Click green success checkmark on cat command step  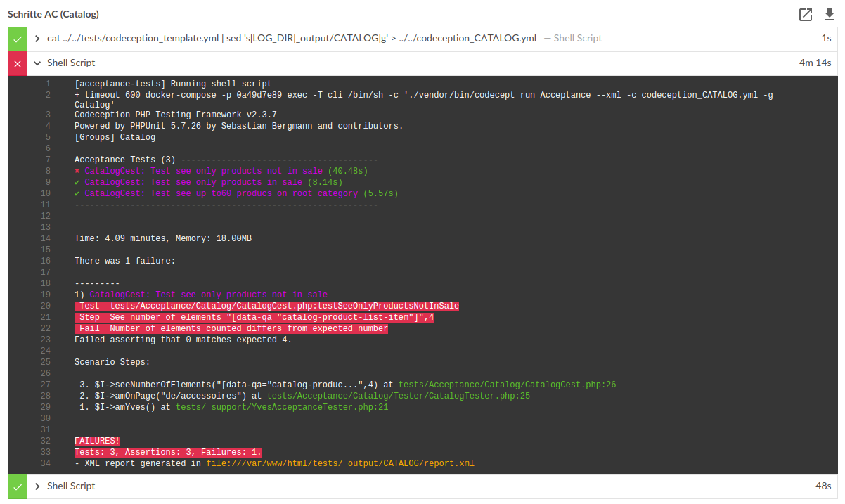pyautogui.click(x=18, y=39)
